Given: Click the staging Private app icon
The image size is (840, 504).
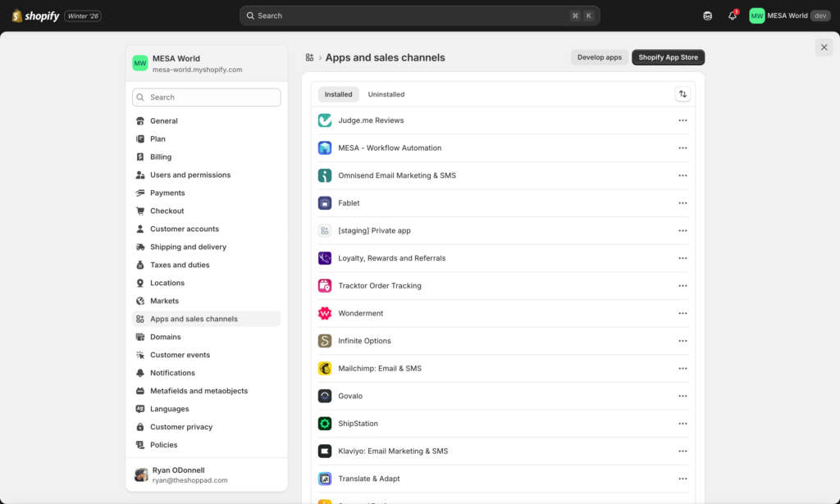Looking at the screenshot, I should coord(325,230).
